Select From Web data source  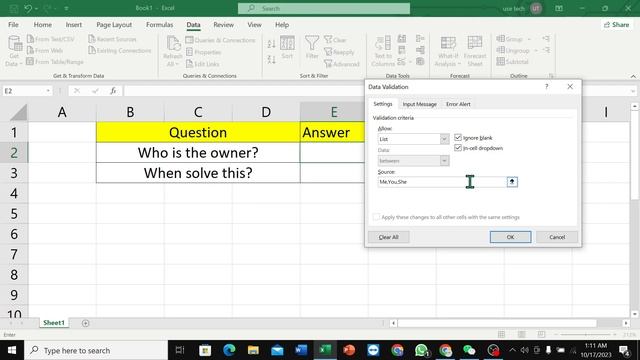click(x=45, y=51)
